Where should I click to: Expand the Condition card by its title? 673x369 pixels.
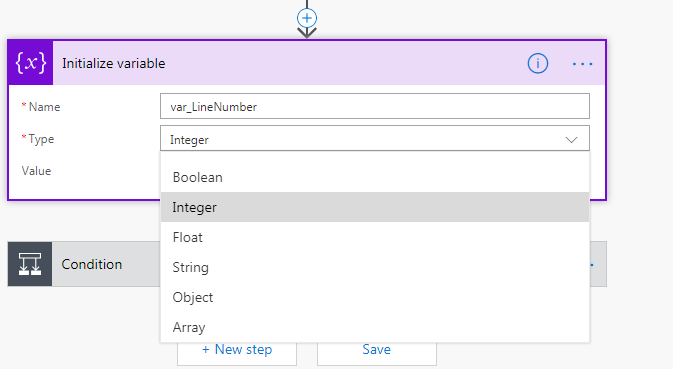point(91,264)
